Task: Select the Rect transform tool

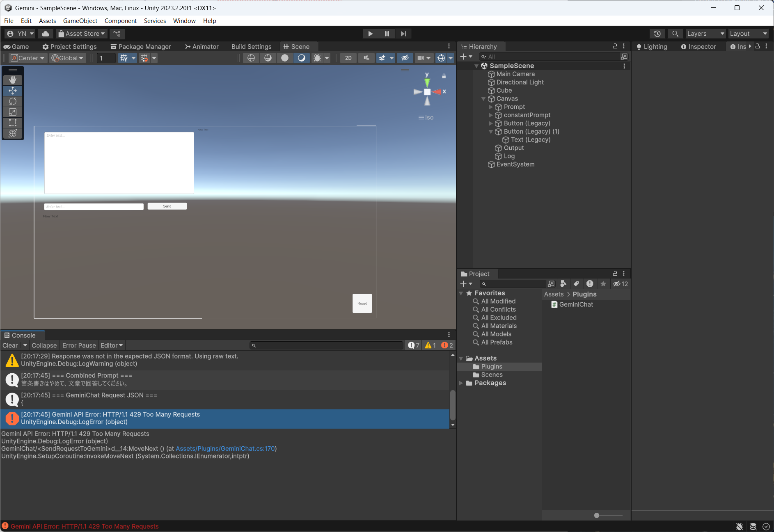Action: (13, 123)
